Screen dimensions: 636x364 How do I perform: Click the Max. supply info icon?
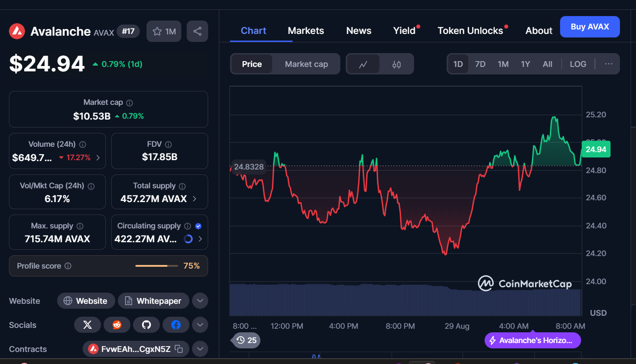point(80,226)
